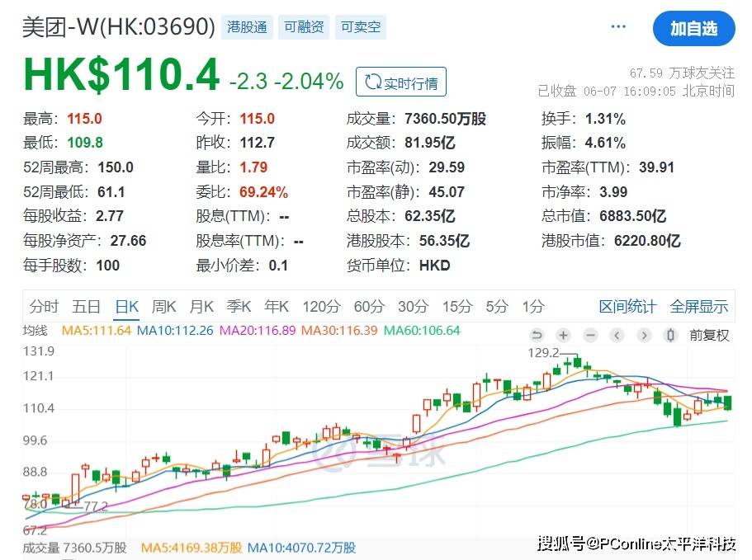Select the 月K monthly chart tab
Screen dimensions: 752x560
tap(201, 307)
